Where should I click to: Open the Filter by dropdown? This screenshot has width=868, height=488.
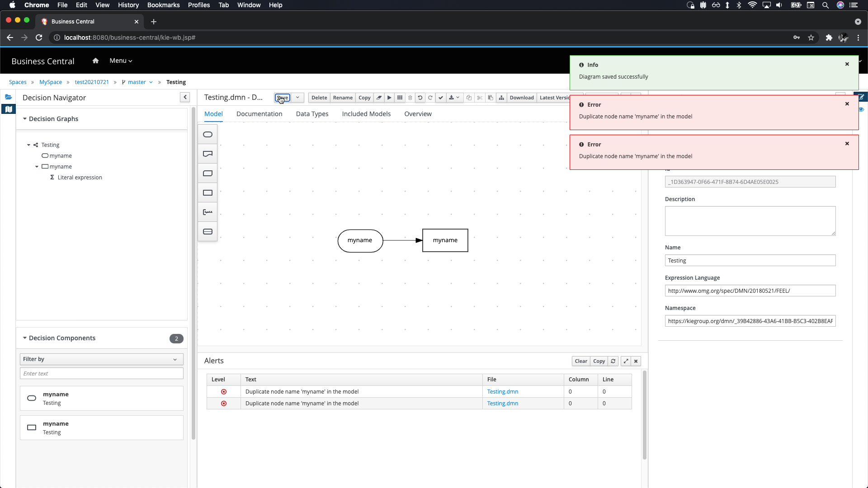101,359
